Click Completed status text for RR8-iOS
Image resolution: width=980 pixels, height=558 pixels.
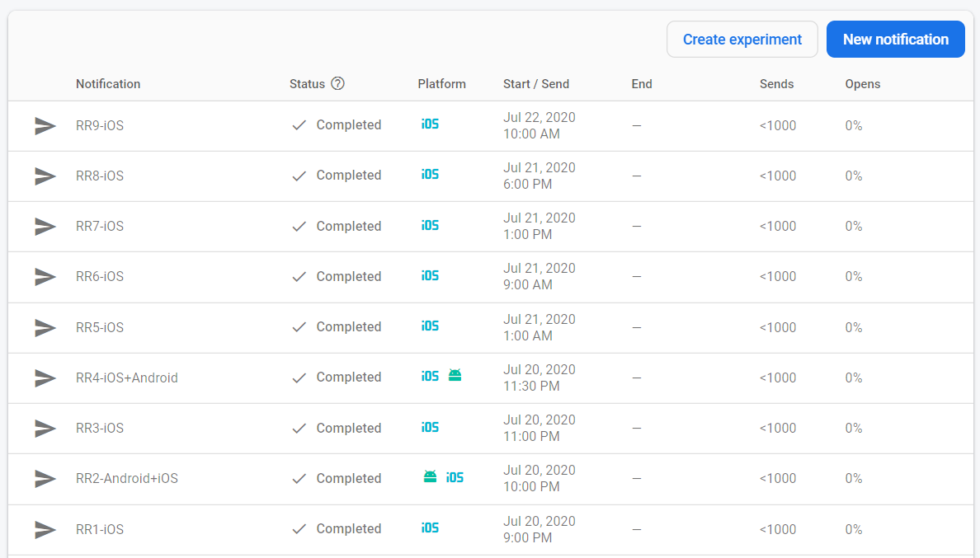(x=349, y=176)
